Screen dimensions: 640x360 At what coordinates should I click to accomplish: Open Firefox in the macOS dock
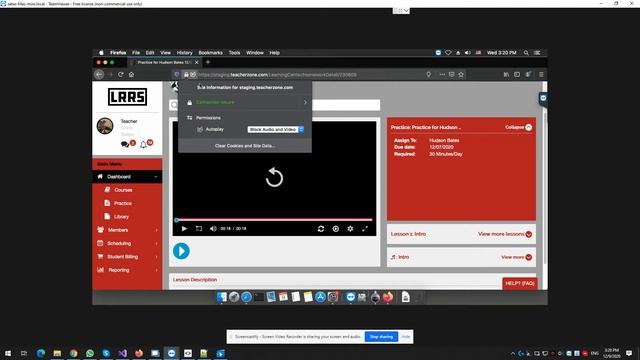coord(388,297)
